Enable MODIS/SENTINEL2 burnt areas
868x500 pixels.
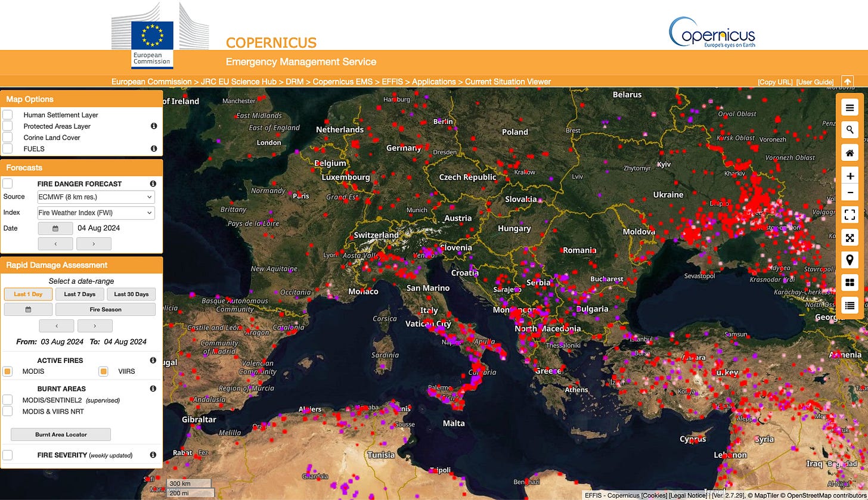tap(8, 400)
